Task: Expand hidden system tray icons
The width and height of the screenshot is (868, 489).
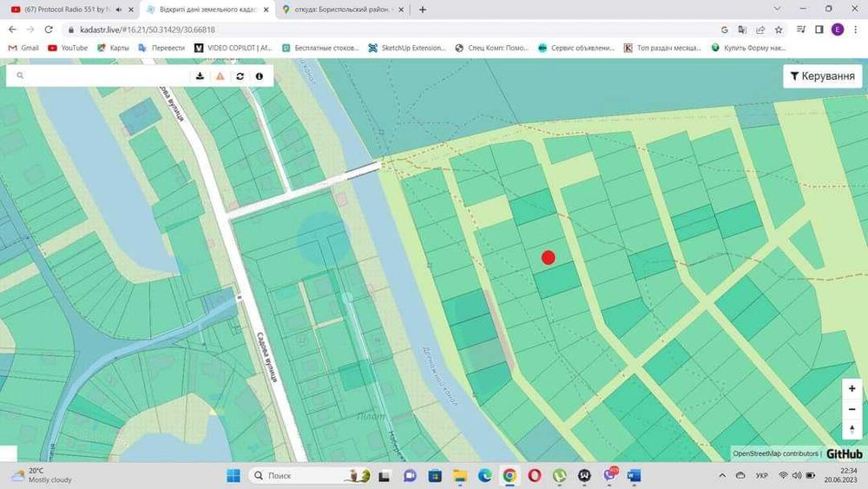Action: (722, 476)
